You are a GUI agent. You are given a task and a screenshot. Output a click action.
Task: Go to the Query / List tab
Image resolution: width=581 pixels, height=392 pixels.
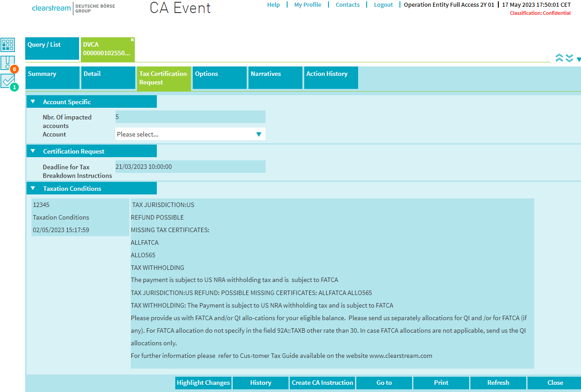pyautogui.click(x=52, y=48)
